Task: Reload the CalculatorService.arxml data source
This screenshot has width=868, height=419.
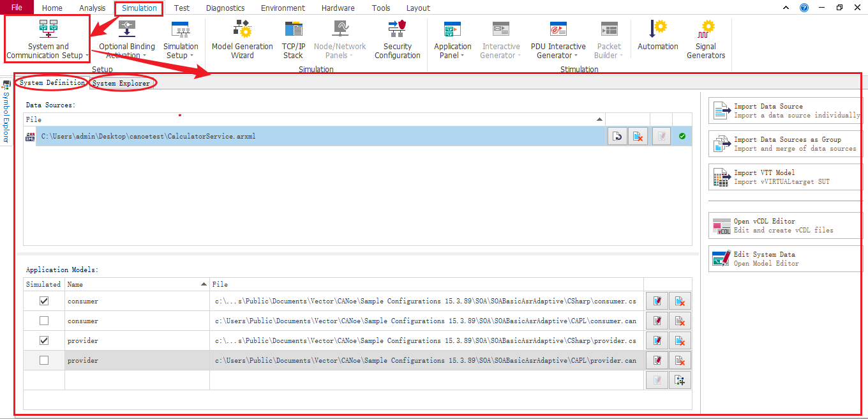Action: tap(617, 135)
